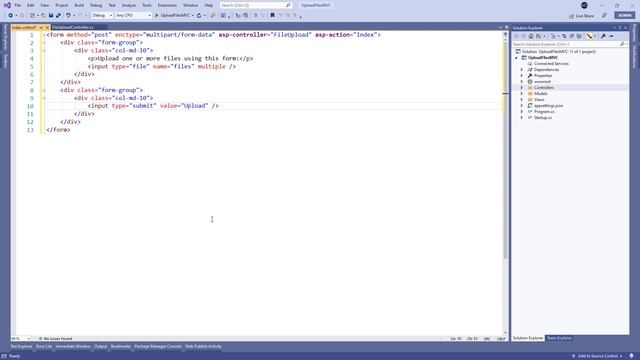Collapse the form element at line 1
The width and height of the screenshot is (640, 360).
click(x=44, y=35)
